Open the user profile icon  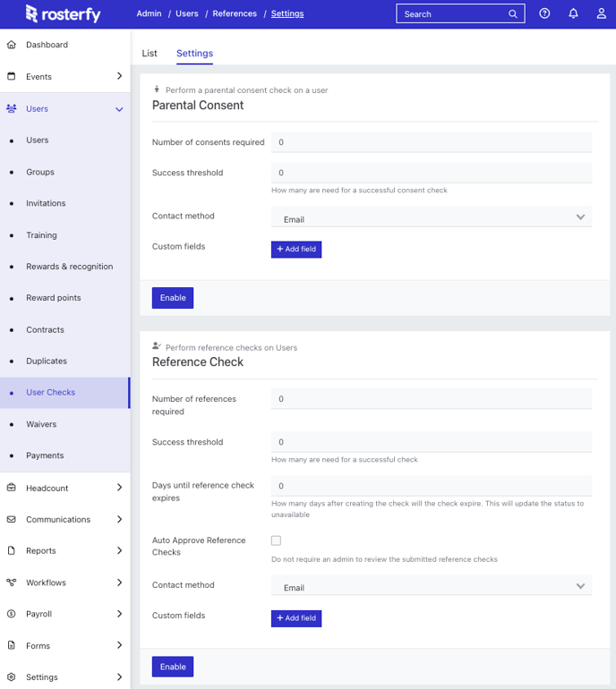[601, 13]
